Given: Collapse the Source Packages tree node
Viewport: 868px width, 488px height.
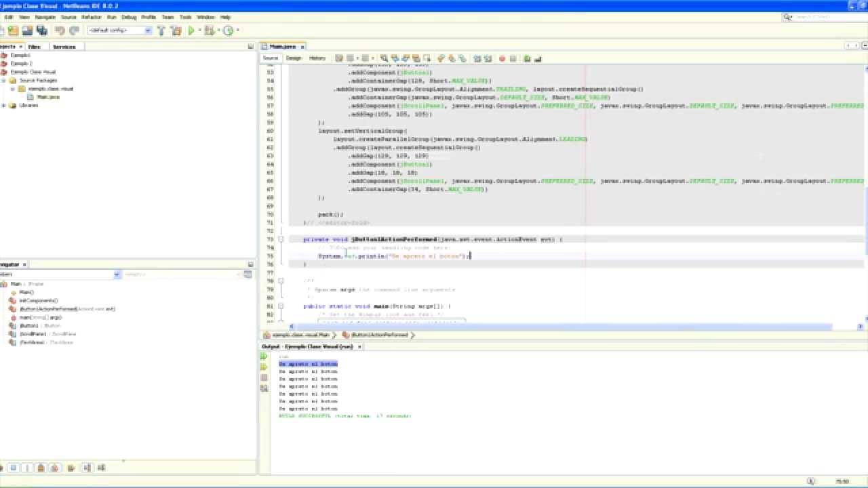Looking at the screenshot, I should point(4,80).
